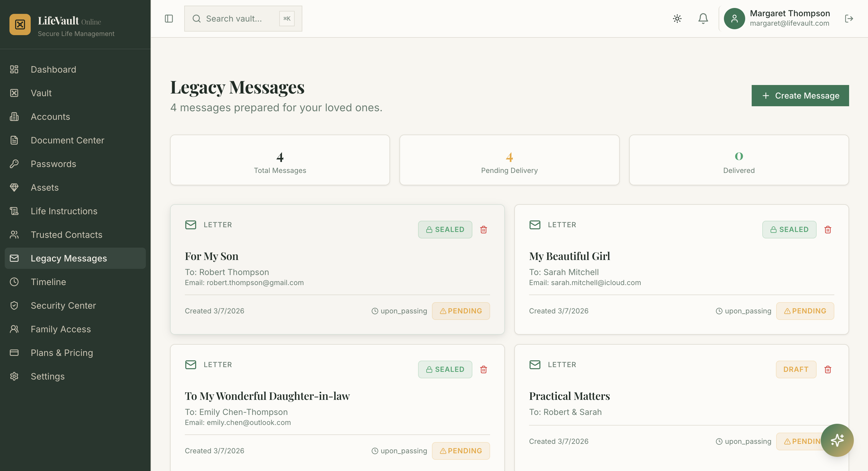This screenshot has height=471, width=868.
Task: Open Trusted Contacts in the sidebar
Action: click(x=66, y=235)
